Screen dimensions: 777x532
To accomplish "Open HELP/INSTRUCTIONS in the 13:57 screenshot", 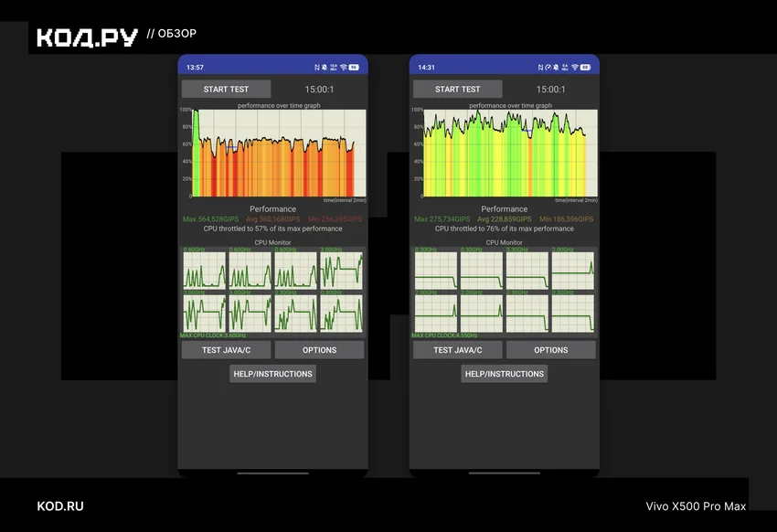I will [272, 374].
